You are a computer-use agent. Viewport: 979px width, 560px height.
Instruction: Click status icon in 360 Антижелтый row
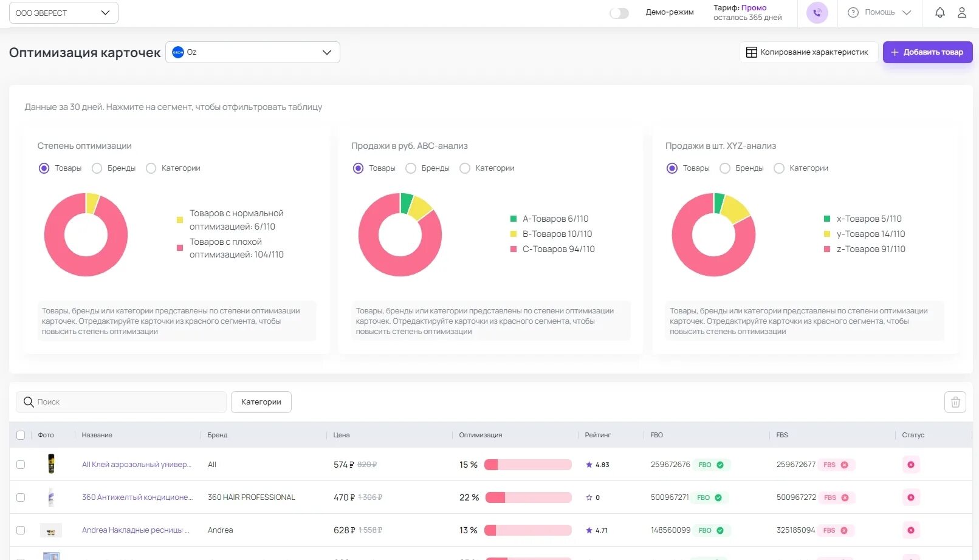[x=911, y=497]
